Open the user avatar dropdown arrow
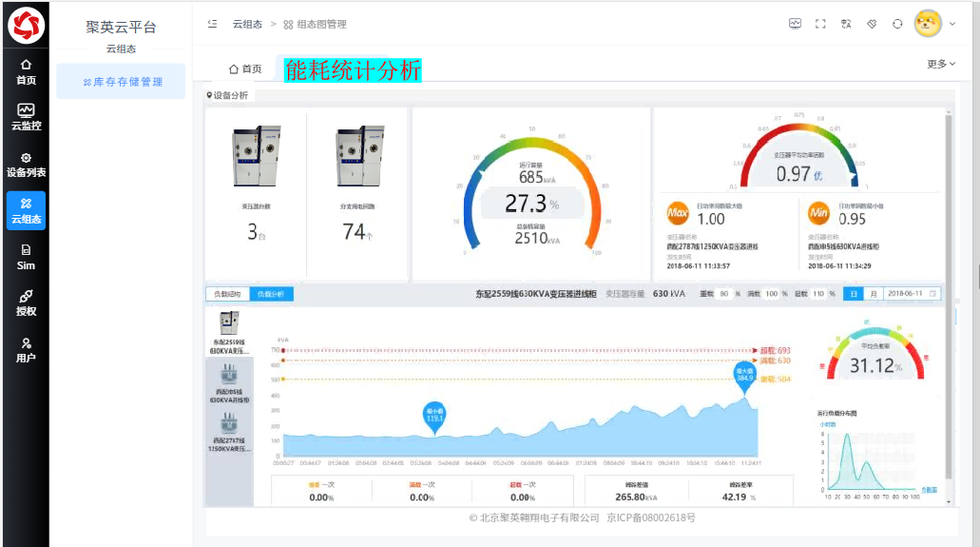Image resolution: width=980 pixels, height=547 pixels. (x=952, y=24)
